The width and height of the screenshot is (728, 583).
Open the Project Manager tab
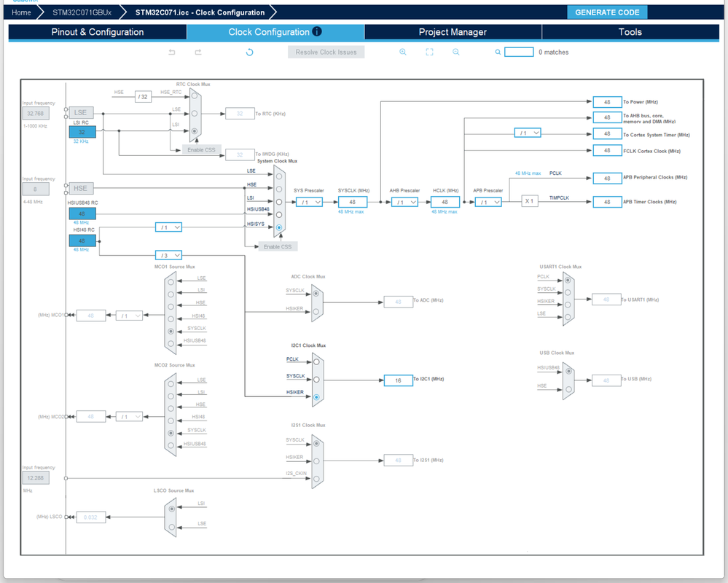(453, 32)
